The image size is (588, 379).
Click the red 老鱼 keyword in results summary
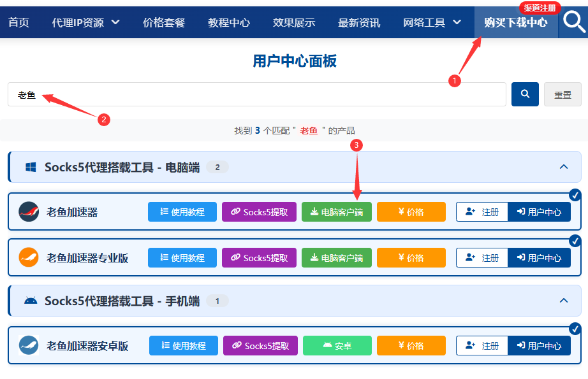pos(309,131)
